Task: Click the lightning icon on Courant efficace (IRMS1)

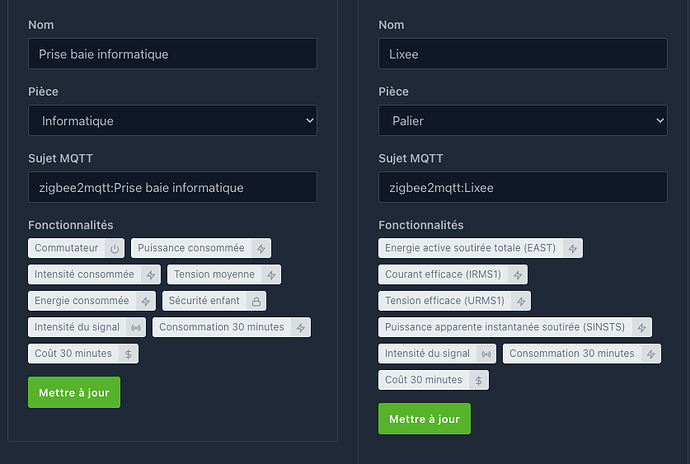Action: pos(518,275)
